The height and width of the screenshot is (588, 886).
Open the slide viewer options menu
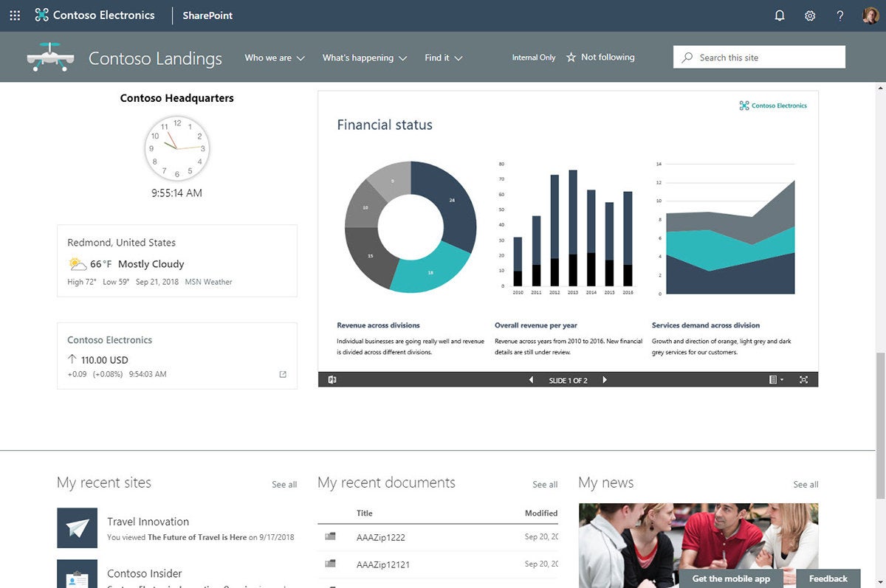776,380
